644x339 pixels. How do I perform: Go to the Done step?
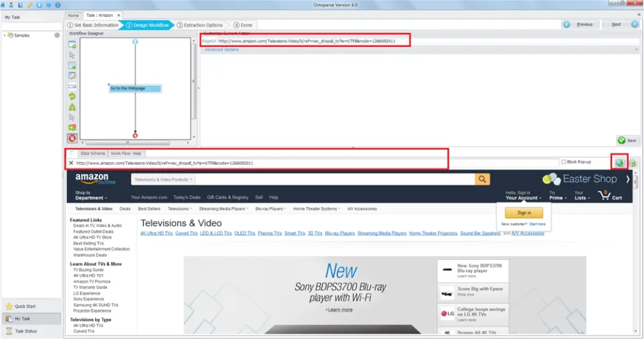243,25
